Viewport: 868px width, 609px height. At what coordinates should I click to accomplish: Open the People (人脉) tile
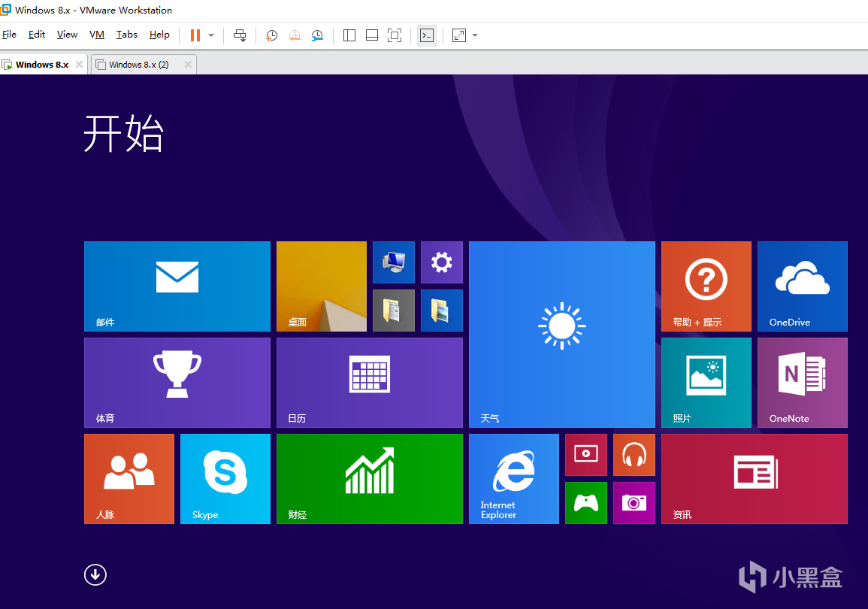point(129,479)
